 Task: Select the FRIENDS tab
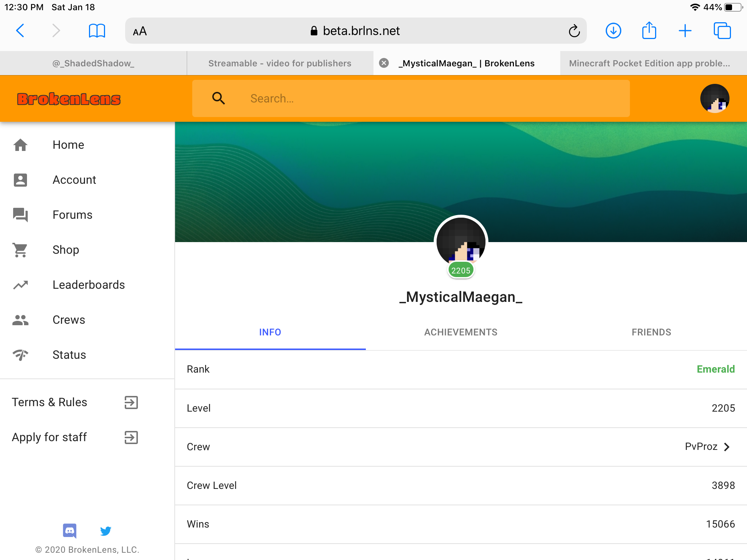(x=651, y=332)
